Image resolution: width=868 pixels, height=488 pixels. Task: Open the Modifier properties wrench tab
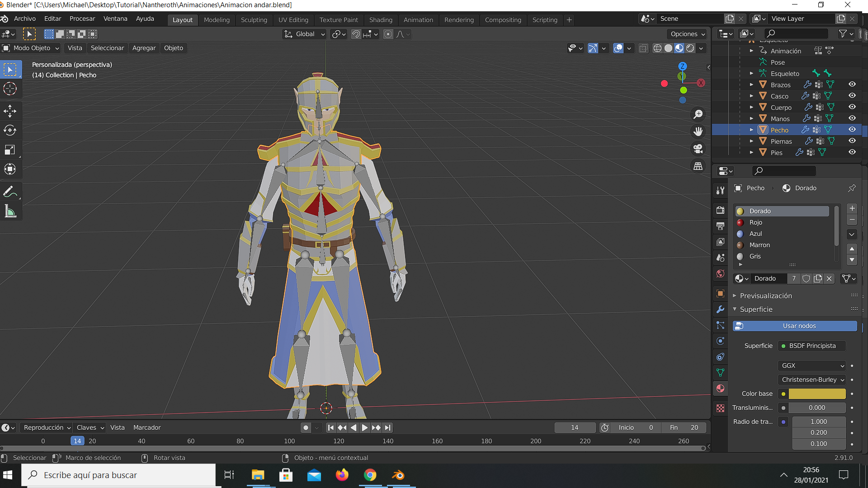(720, 310)
